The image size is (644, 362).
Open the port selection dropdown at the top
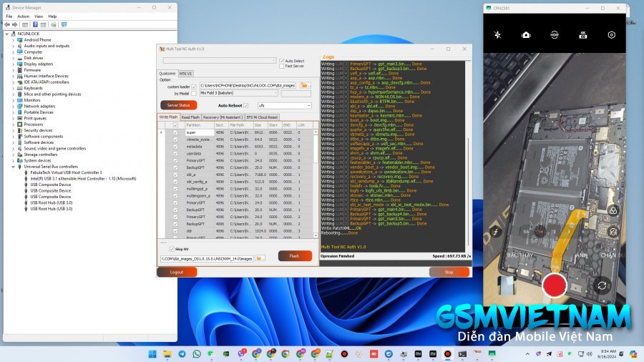220,60
